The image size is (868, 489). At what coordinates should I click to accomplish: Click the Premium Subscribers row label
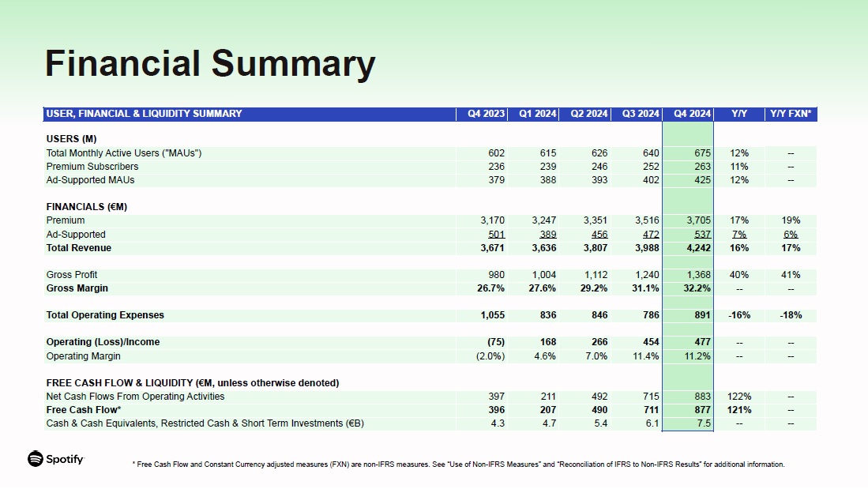coord(92,167)
